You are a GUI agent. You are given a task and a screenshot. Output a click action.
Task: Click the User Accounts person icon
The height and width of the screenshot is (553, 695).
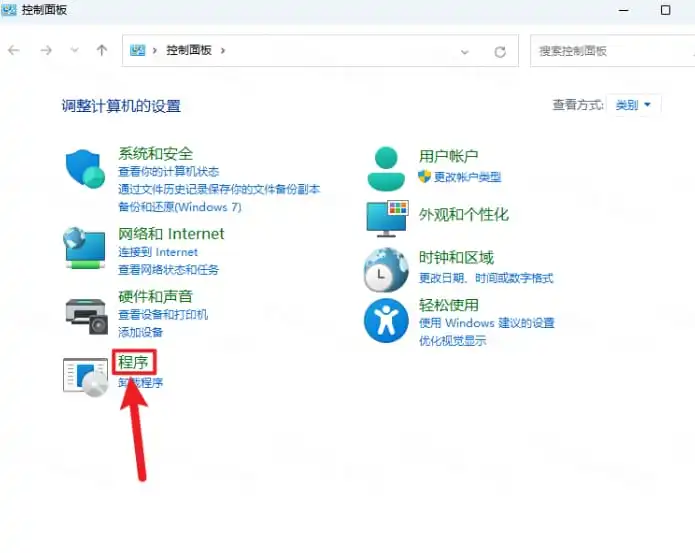[386, 169]
